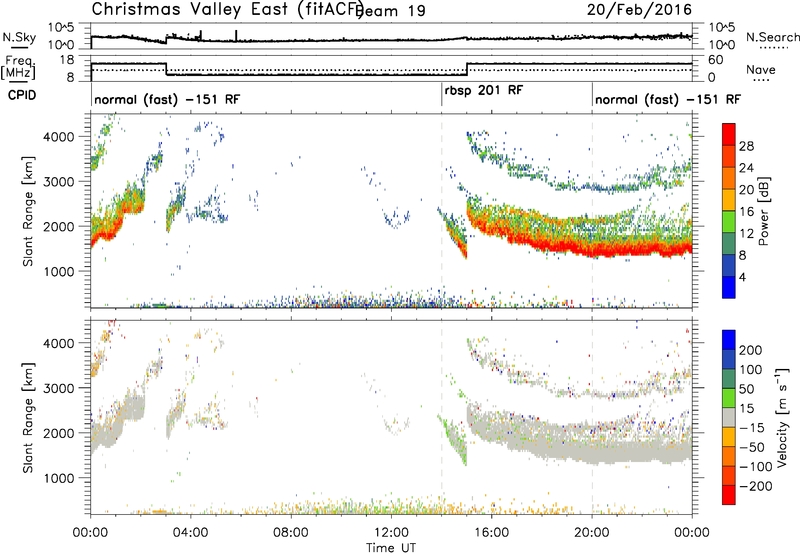
Task: Click the "20:00" time axis label
Action: [592, 533]
